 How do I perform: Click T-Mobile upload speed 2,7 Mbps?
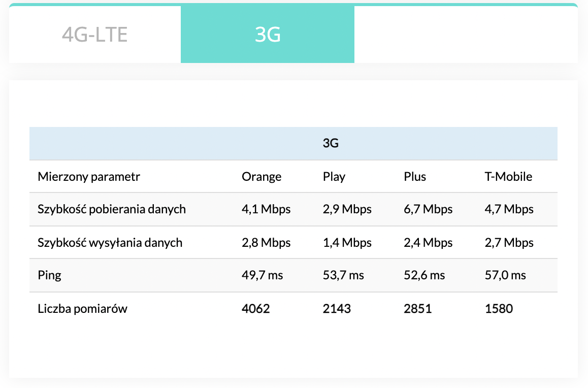pyautogui.click(x=509, y=243)
